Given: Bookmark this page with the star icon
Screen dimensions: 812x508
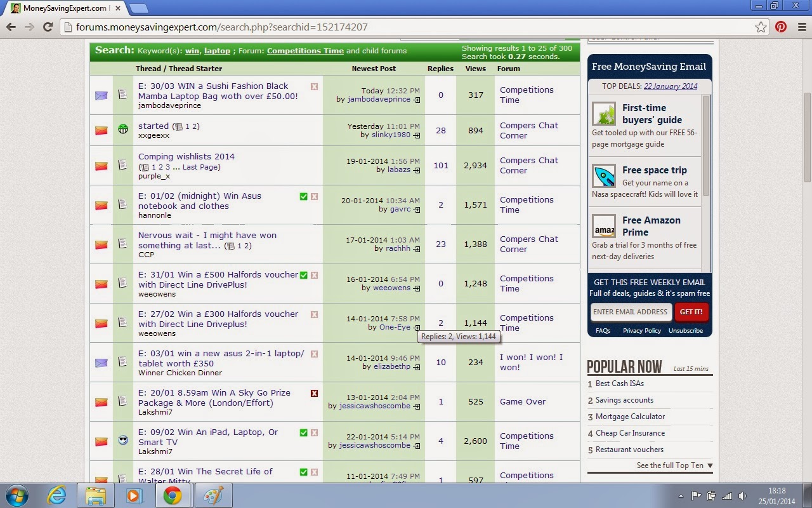Looking at the screenshot, I should (761, 27).
